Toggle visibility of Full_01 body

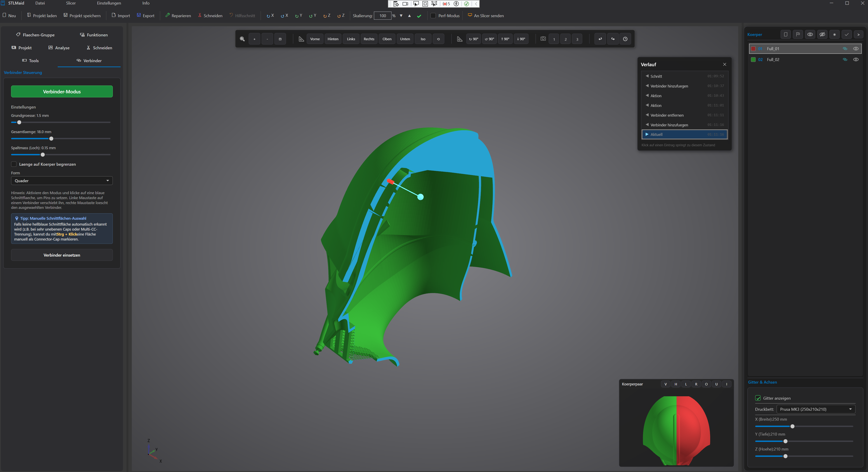pyautogui.click(x=856, y=49)
